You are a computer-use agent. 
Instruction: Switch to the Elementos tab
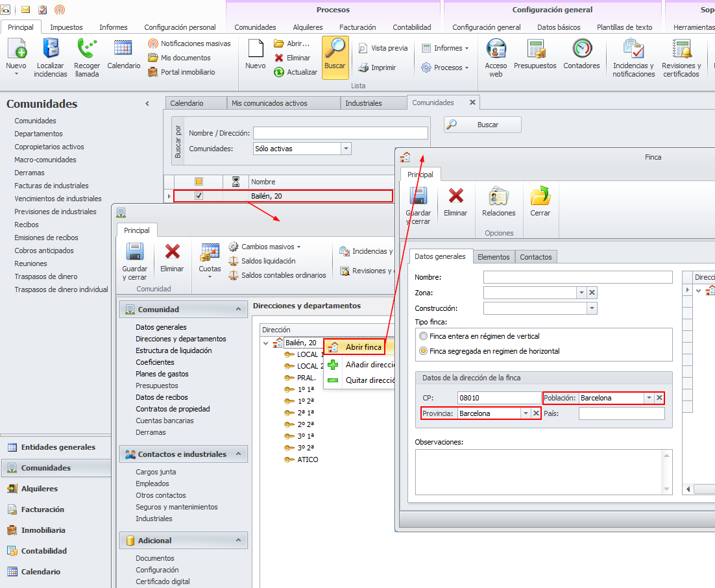point(493,257)
